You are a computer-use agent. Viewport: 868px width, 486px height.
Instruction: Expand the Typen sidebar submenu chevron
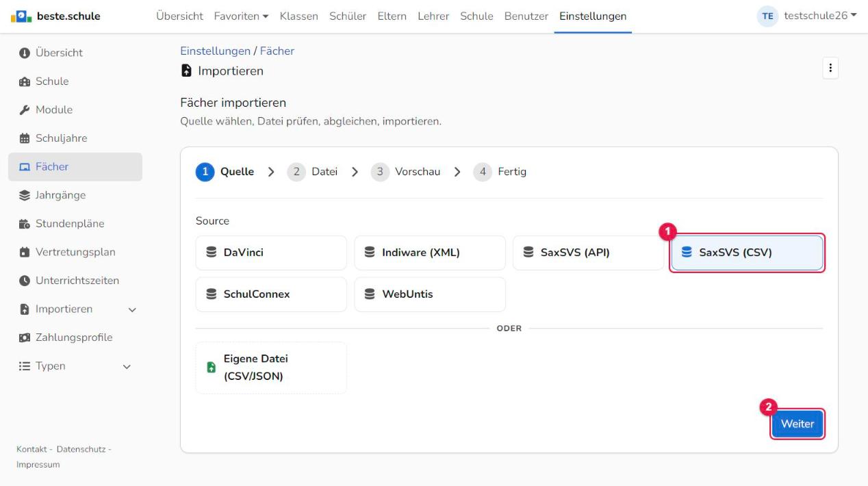tap(127, 367)
